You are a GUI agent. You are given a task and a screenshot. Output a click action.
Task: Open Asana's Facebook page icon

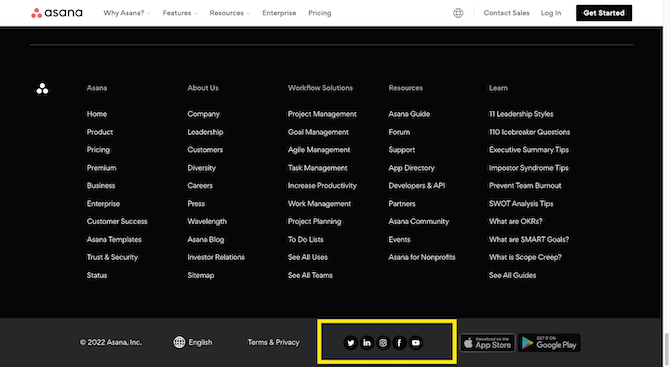399,343
